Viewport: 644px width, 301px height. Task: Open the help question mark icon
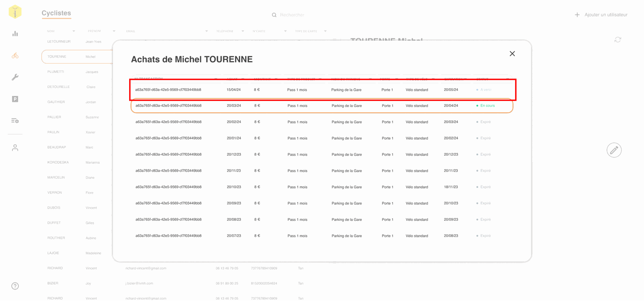click(15, 286)
